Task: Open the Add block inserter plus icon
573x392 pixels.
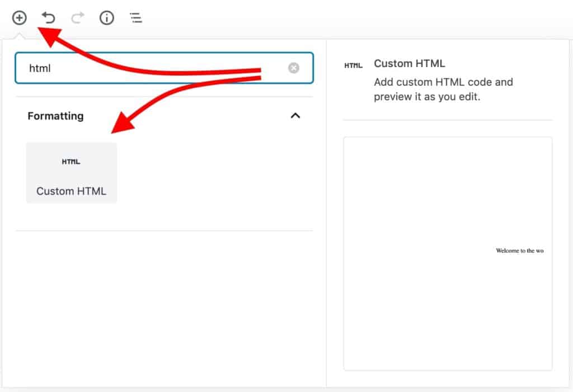Action: [20, 17]
